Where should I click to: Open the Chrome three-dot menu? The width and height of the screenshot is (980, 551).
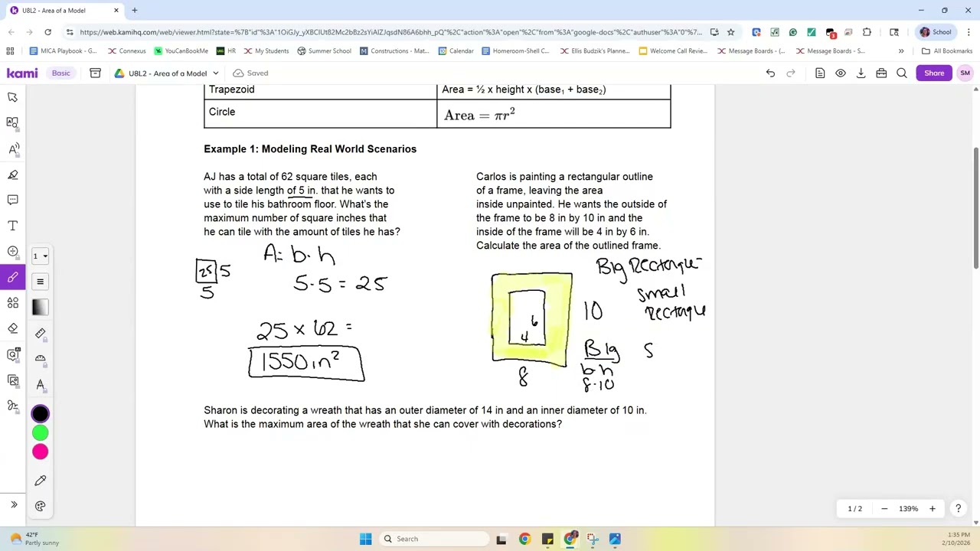coord(969,32)
